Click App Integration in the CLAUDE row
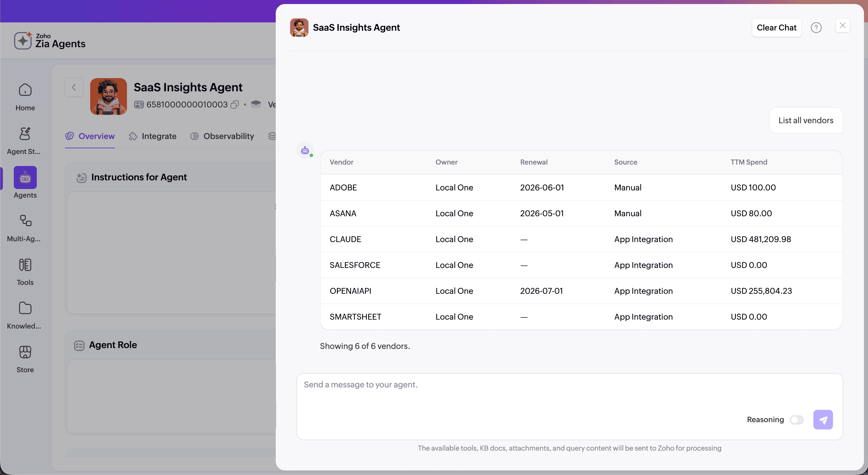 643,240
